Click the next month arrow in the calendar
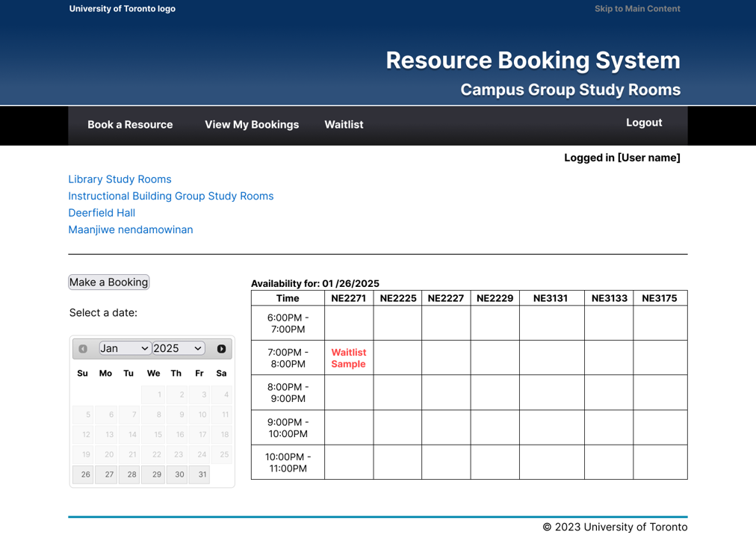756x538 pixels. click(221, 348)
